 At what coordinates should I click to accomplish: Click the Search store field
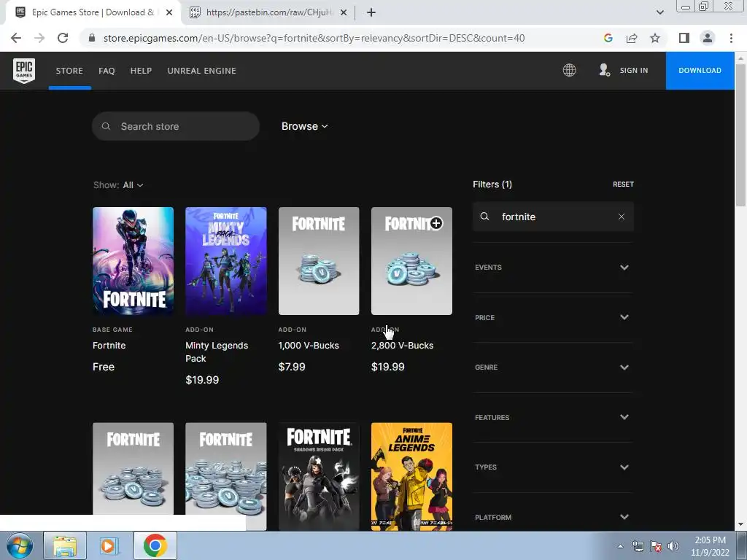tap(176, 126)
